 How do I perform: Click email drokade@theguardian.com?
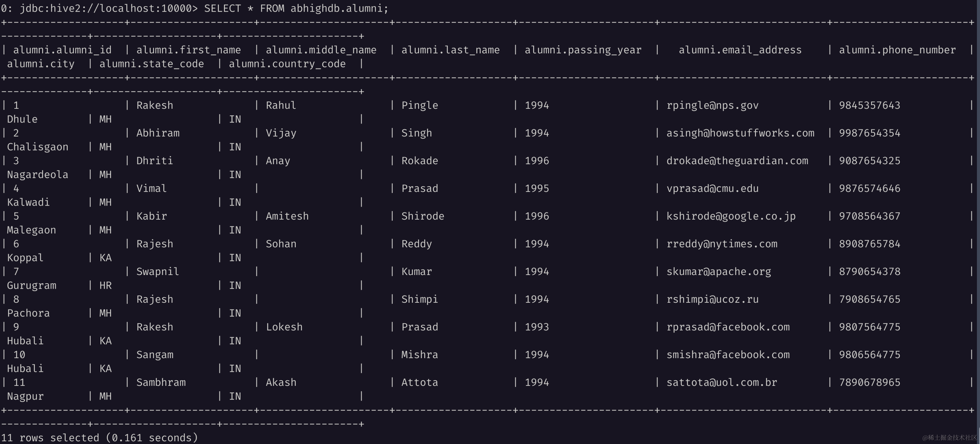[x=737, y=161]
